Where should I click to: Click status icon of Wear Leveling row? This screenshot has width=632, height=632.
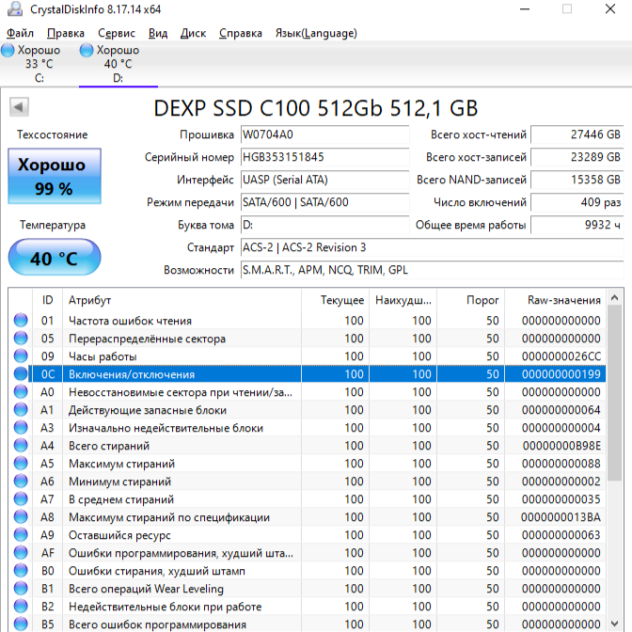pos(21,588)
